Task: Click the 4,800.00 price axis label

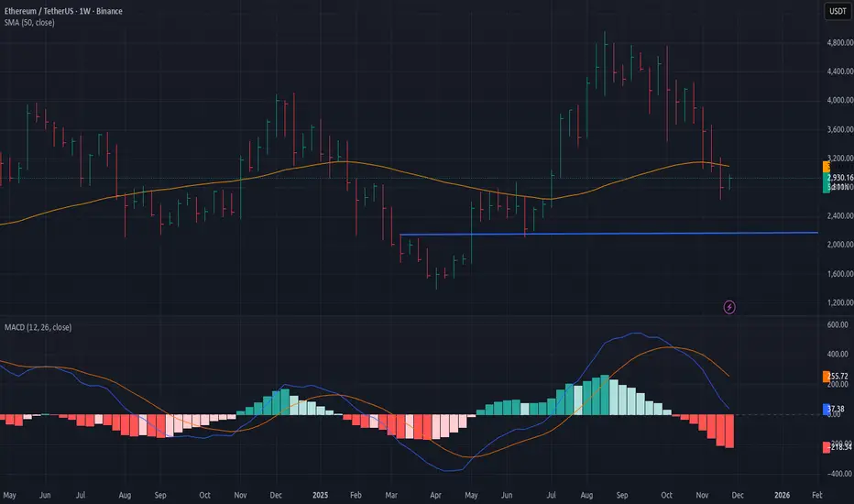Action: click(x=840, y=42)
